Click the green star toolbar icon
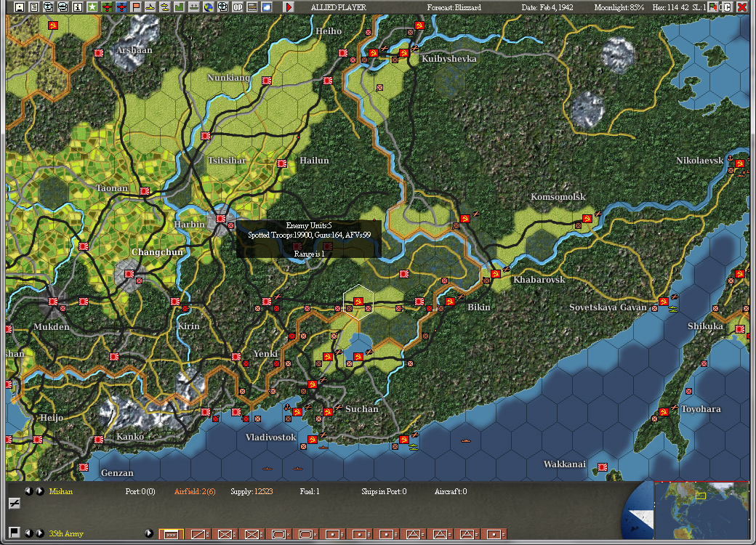756x545 pixels. tap(92, 7)
